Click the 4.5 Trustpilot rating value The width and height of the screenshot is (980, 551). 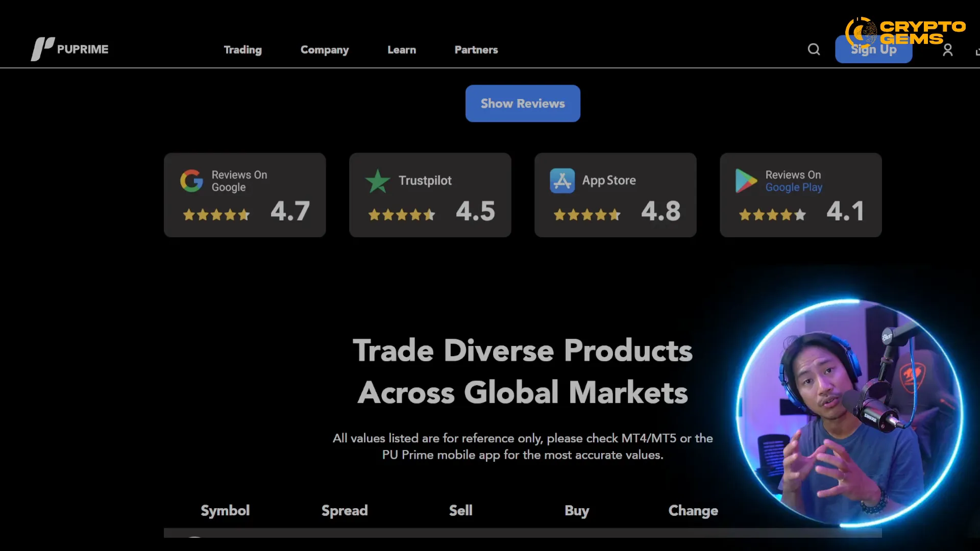pyautogui.click(x=475, y=211)
